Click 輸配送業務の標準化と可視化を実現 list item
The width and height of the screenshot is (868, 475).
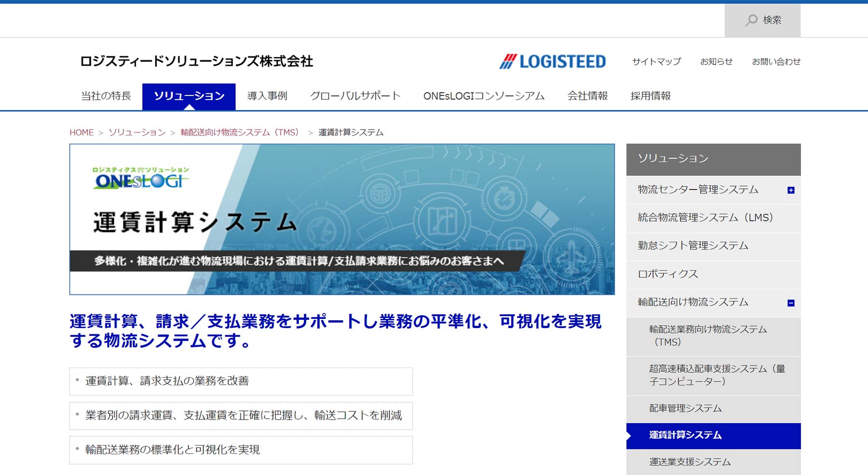pyautogui.click(x=241, y=450)
